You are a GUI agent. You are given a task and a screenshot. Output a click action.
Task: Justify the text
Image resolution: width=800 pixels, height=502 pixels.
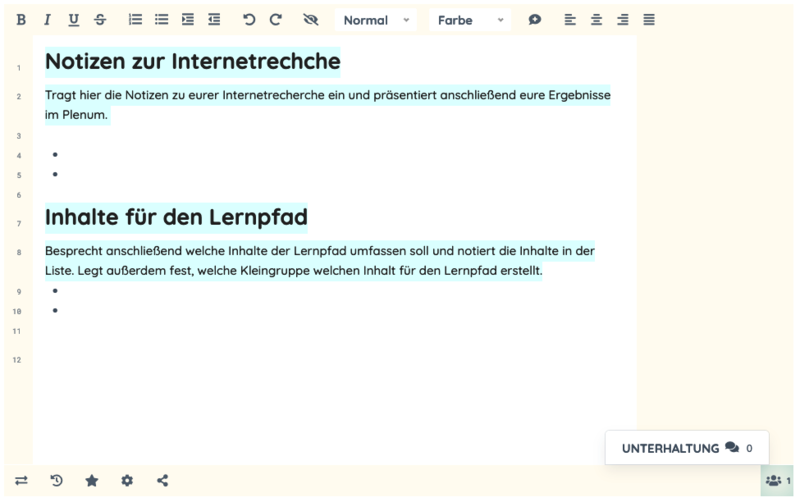(649, 20)
